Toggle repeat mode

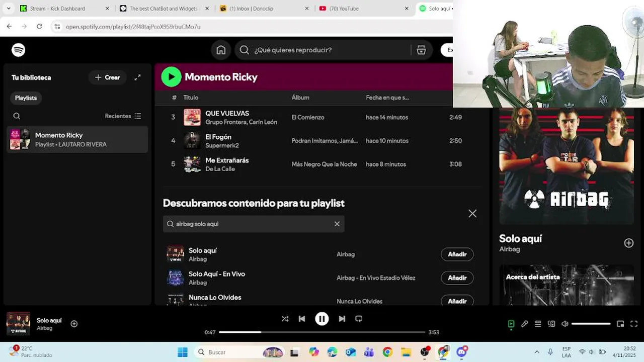[x=359, y=319]
